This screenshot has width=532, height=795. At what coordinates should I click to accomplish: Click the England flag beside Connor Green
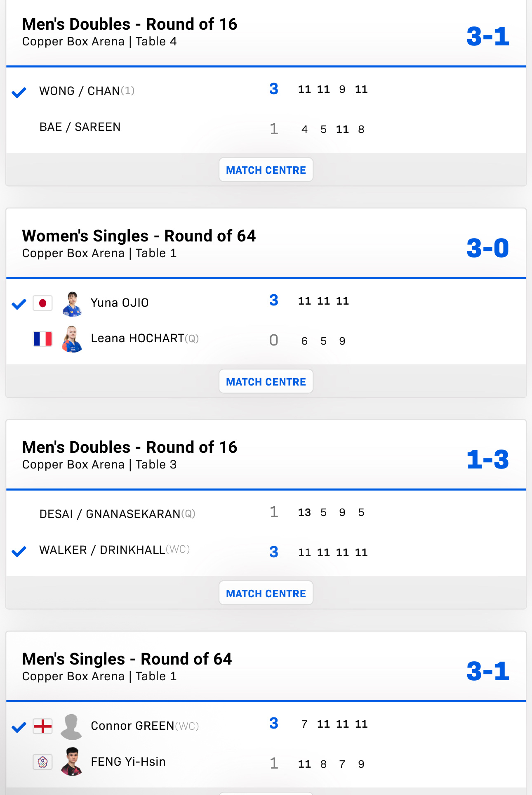click(42, 726)
